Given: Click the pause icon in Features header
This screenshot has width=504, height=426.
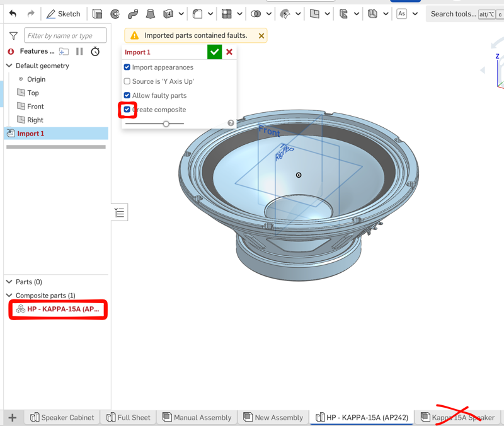Looking at the screenshot, I should click(x=79, y=52).
